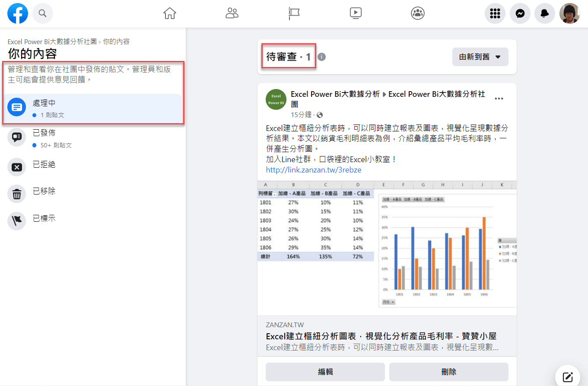This screenshot has height=386, width=588.
Task: Open the Groups icon in top navigation
Action: [418, 13]
